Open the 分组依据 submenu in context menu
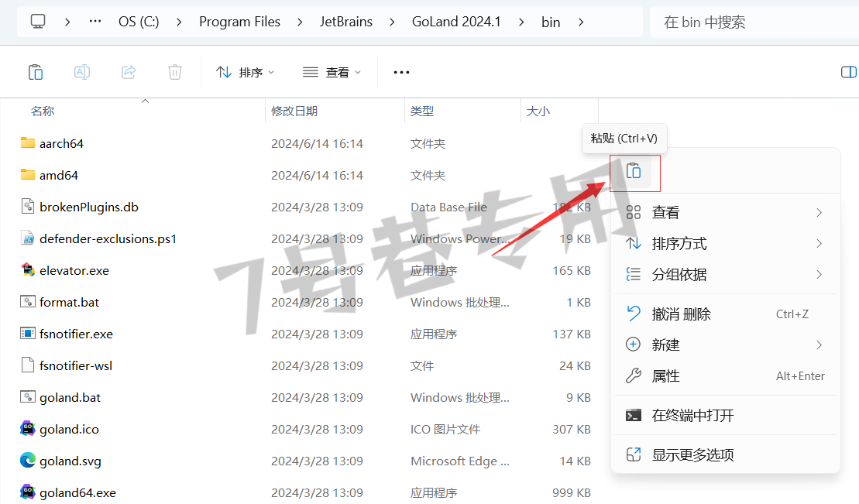859x504 pixels. click(x=725, y=274)
